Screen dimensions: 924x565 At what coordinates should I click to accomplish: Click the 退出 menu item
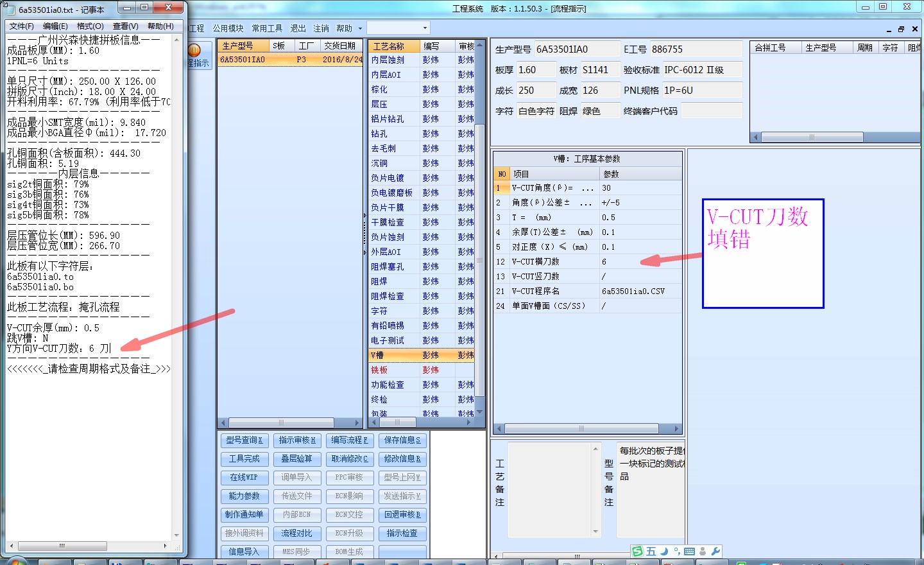[x=298, y=28]
